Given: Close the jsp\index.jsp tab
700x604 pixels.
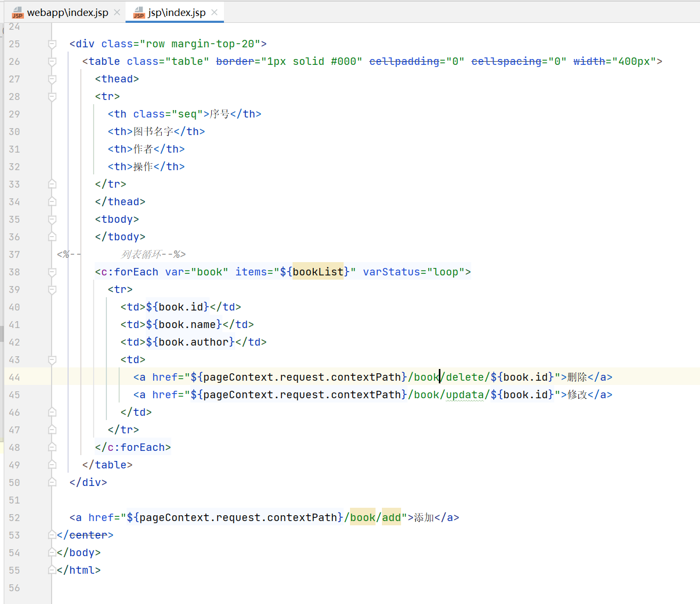Looking at the screenshot, I should (214, 12).
